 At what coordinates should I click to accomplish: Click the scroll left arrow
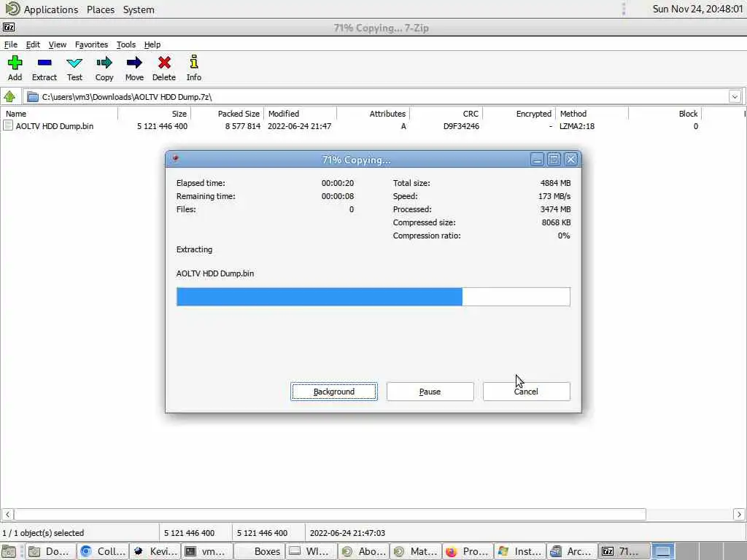pos(7,514)
